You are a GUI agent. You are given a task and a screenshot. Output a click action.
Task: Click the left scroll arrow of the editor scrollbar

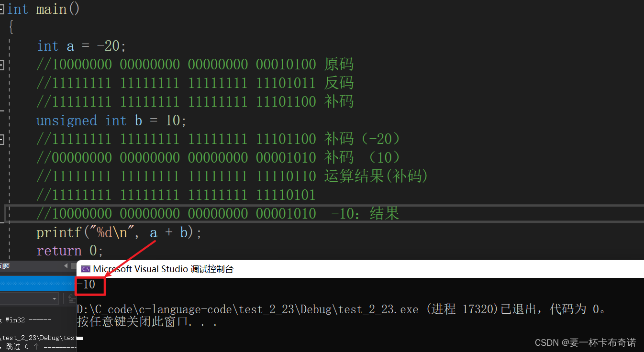click(66, 266)
